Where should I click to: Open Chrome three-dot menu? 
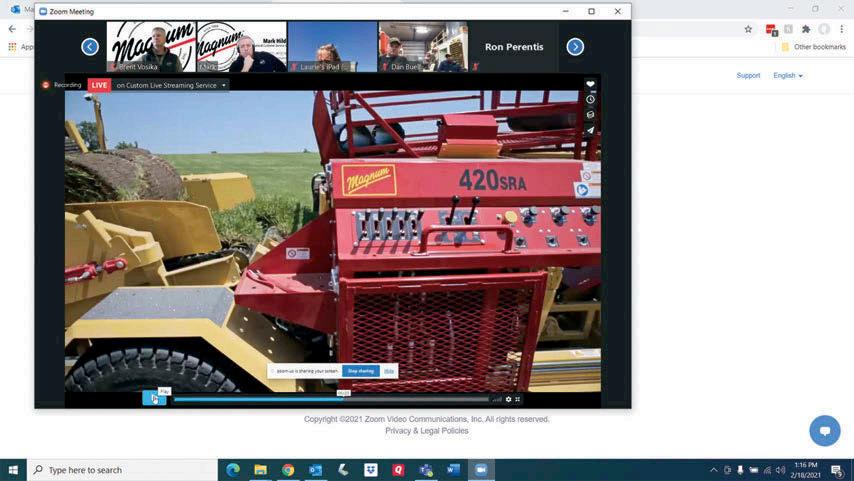pyautogui.click(x=842, y=29)
